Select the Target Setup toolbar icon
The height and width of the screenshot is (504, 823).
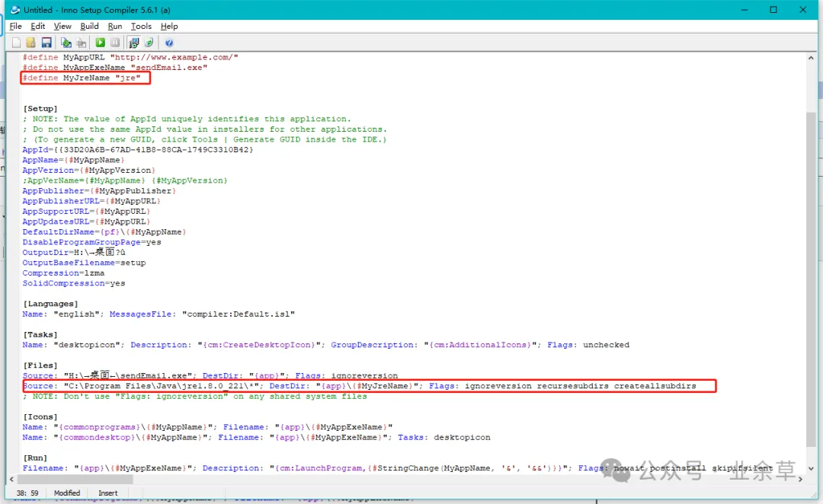point(134,43)
